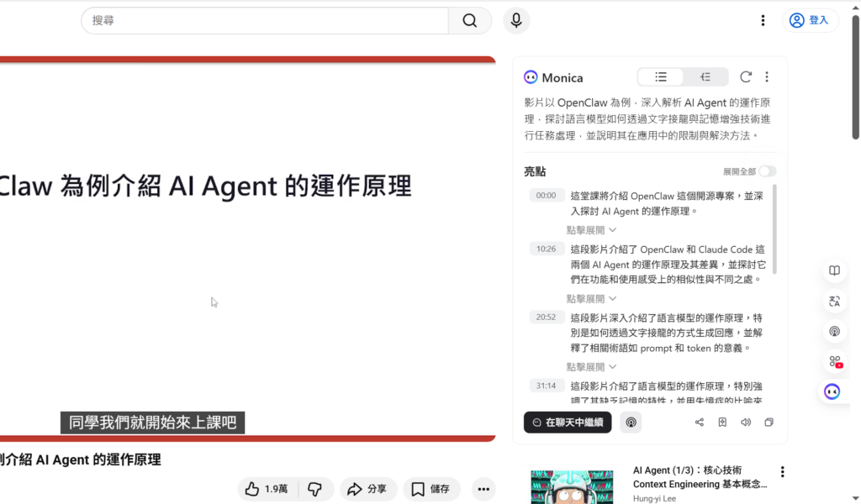Click the 分享 share button
Viewport: 861px width, 504px height.
click(x=367, y=489)
